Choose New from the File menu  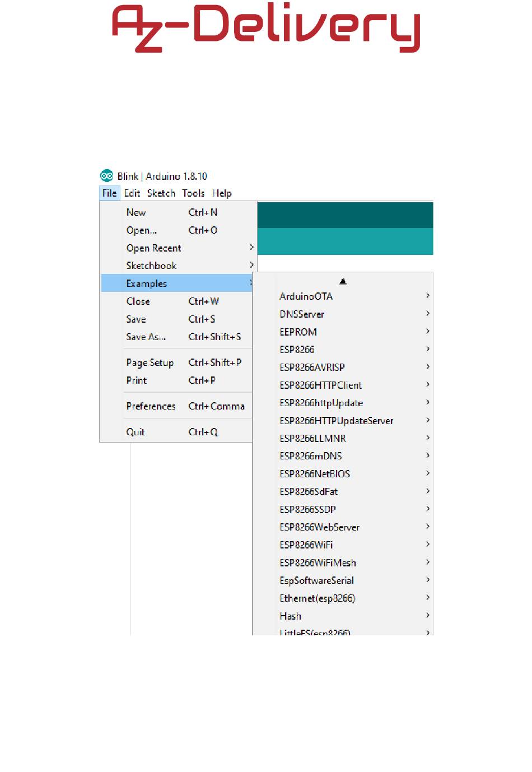(177, 212)
